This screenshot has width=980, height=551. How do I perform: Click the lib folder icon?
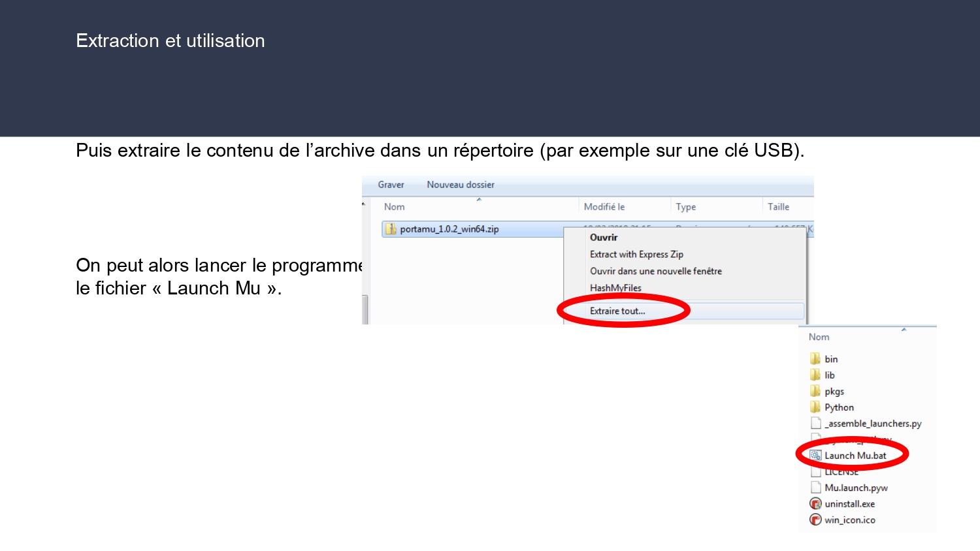(x=815, y=375)
